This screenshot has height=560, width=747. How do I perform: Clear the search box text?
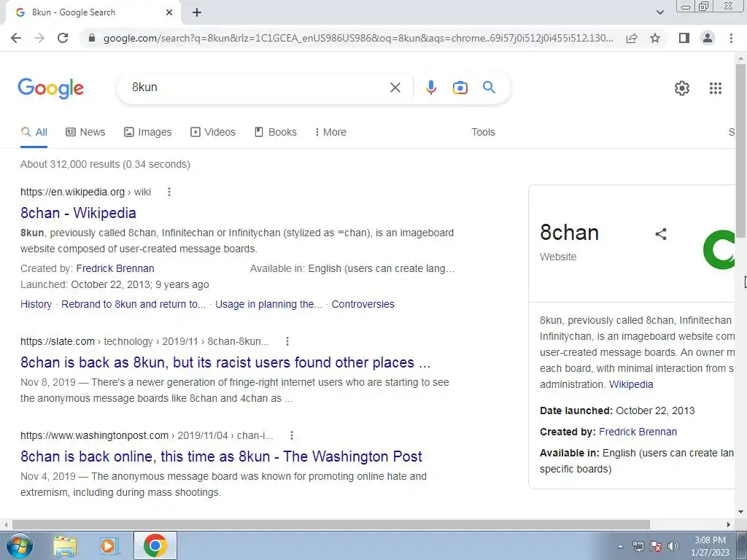tap(395, 87)
